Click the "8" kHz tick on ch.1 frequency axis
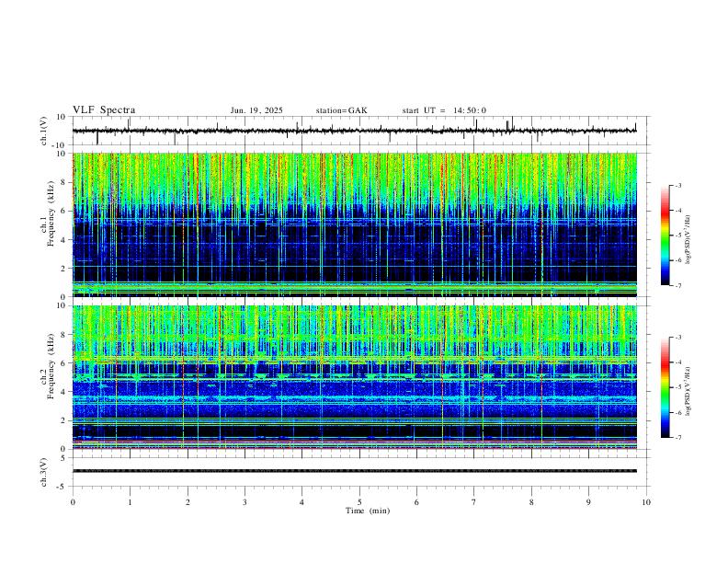 [64, 182]
